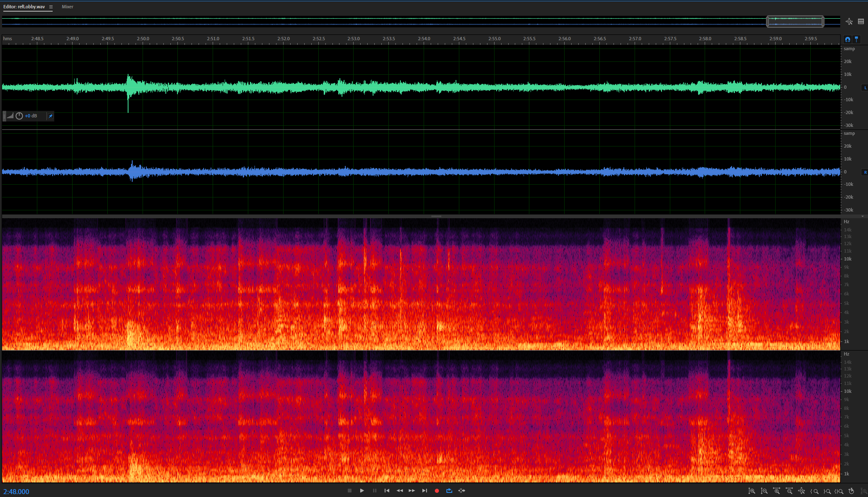Screen dimensions: 868x497
Task: Toggle the blue playhead pin icon
Action: (x=856, y=39)
